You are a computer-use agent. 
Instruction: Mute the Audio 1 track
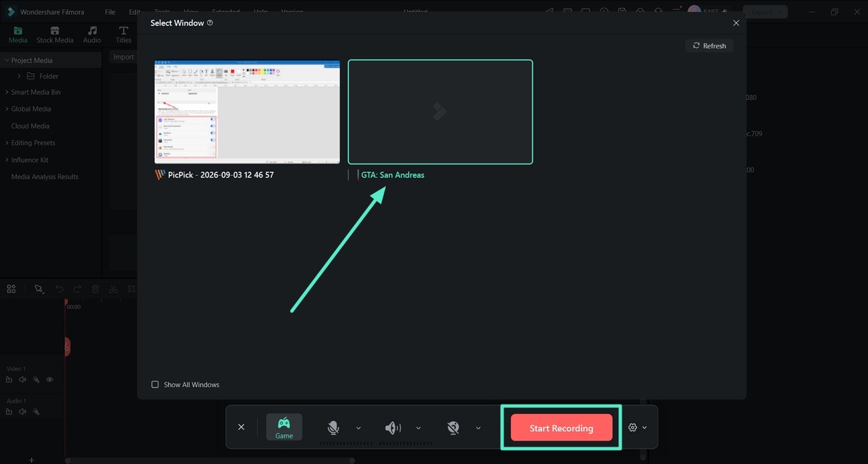tap(23, 412)
